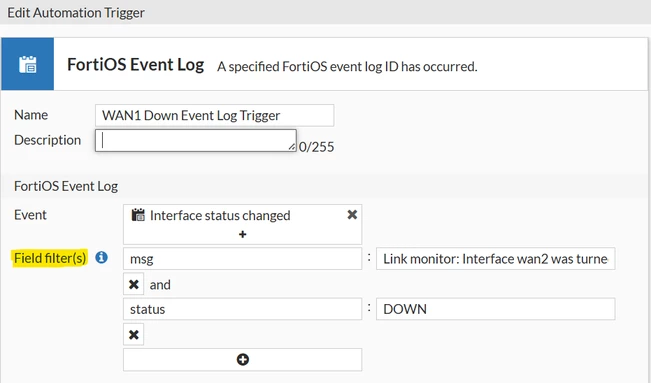Click the calendar icon beside Interface status changed
651x383 pixels.
(138, 215)
